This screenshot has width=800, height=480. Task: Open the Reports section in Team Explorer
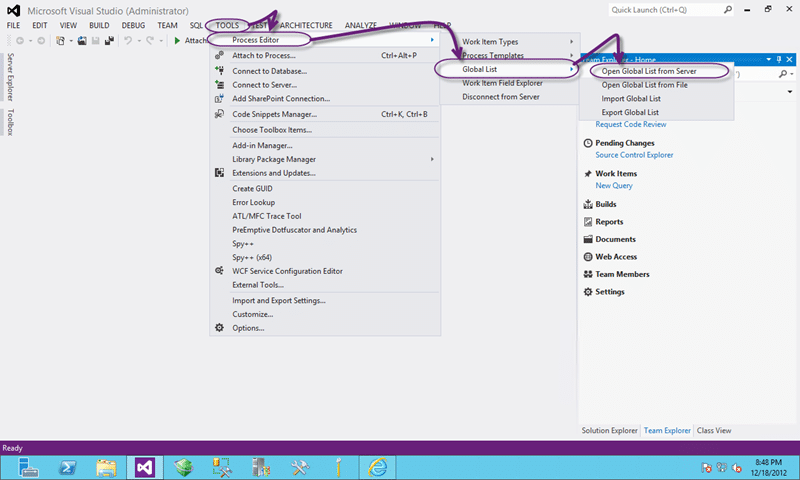point(604,222)
